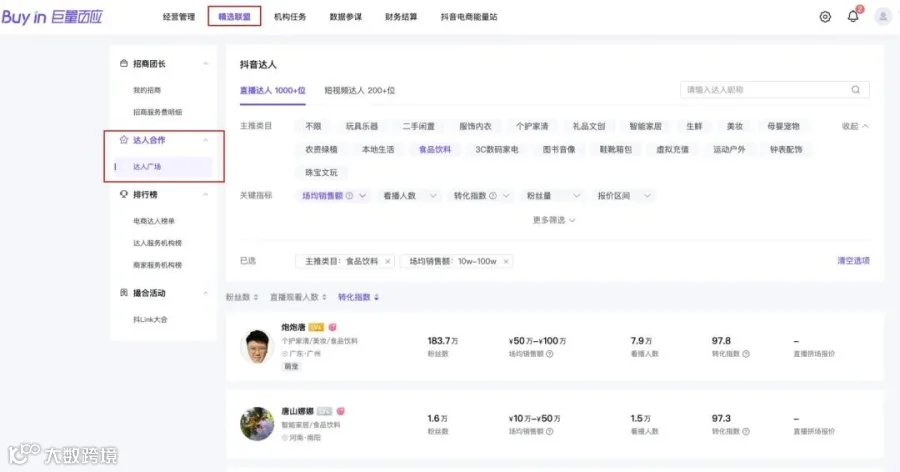Click the 招商团长 briefcase icon
Image resolution: width=900 pixels, height=472 pixels.
pyautogui.click(x=123, y=63)
